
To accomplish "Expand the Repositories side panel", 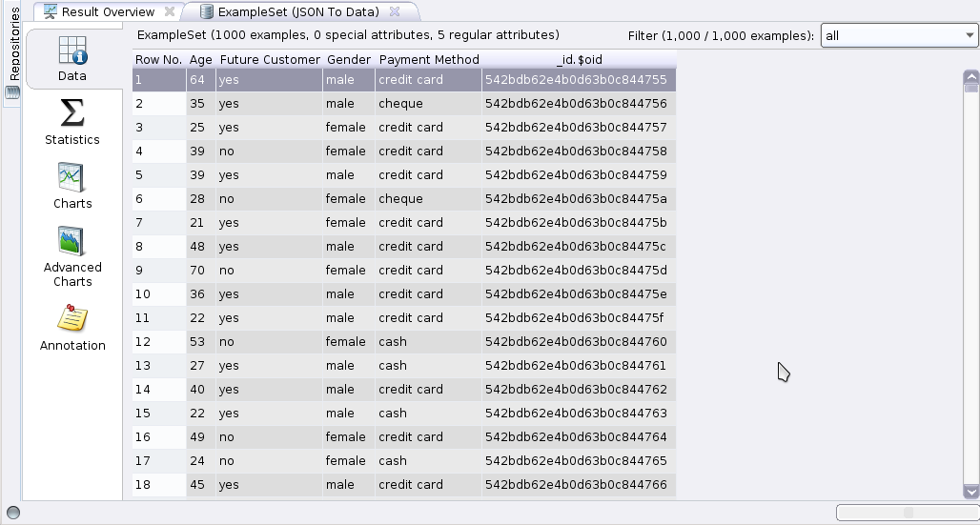I will 13,44.
